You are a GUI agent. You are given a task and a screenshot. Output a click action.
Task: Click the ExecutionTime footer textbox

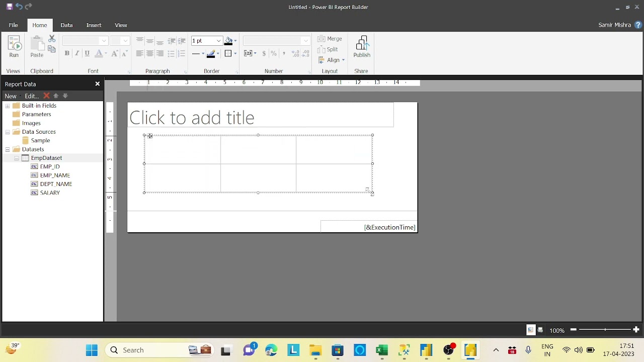[369, 227]
